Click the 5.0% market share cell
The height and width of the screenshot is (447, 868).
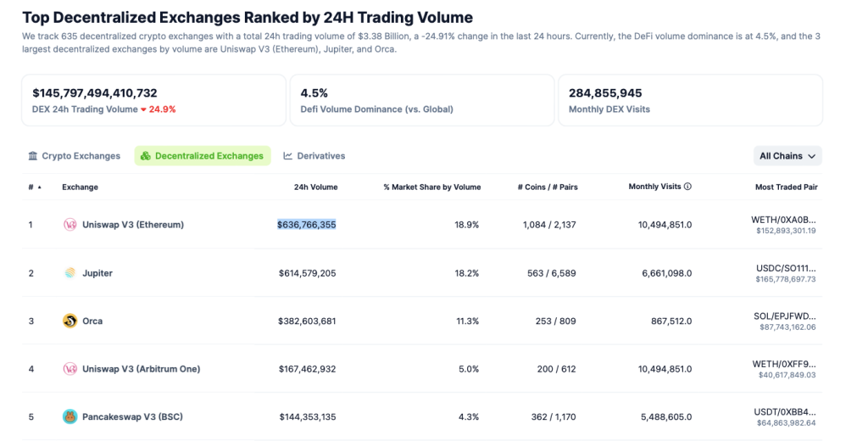click(x=469, y=369)
